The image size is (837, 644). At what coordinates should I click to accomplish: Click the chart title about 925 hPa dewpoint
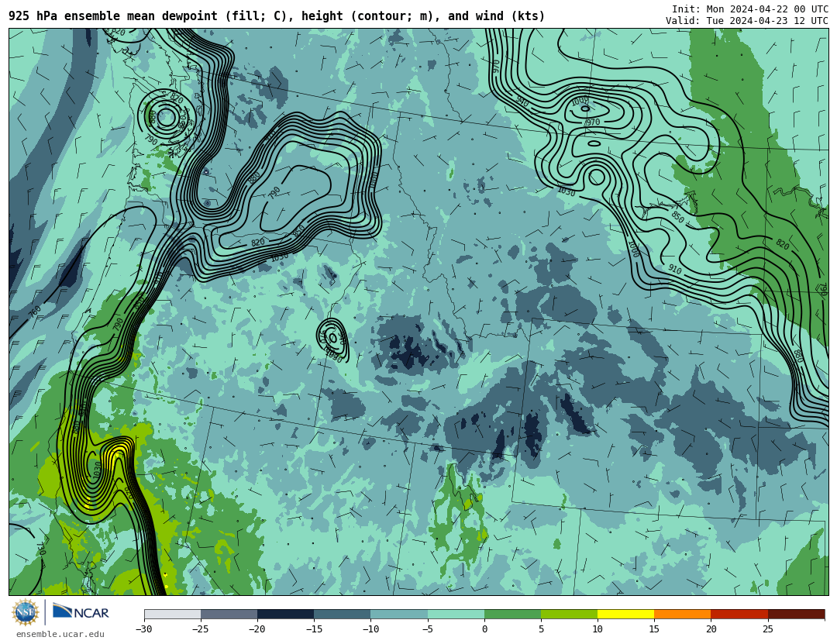(277, 16)
